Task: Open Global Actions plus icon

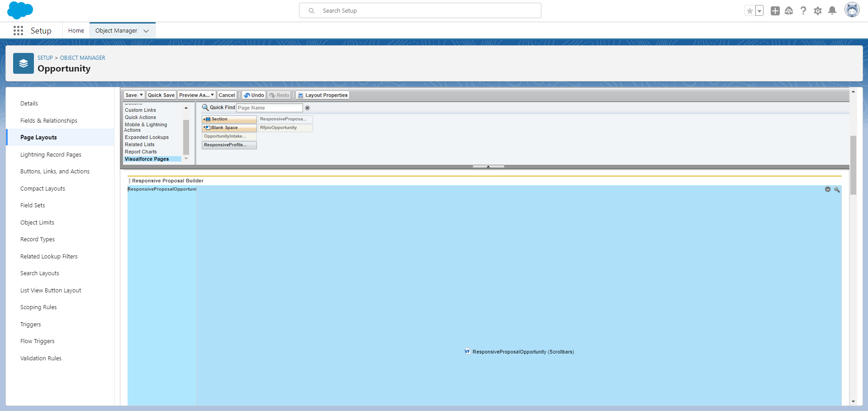Action: tap(775, 11)
